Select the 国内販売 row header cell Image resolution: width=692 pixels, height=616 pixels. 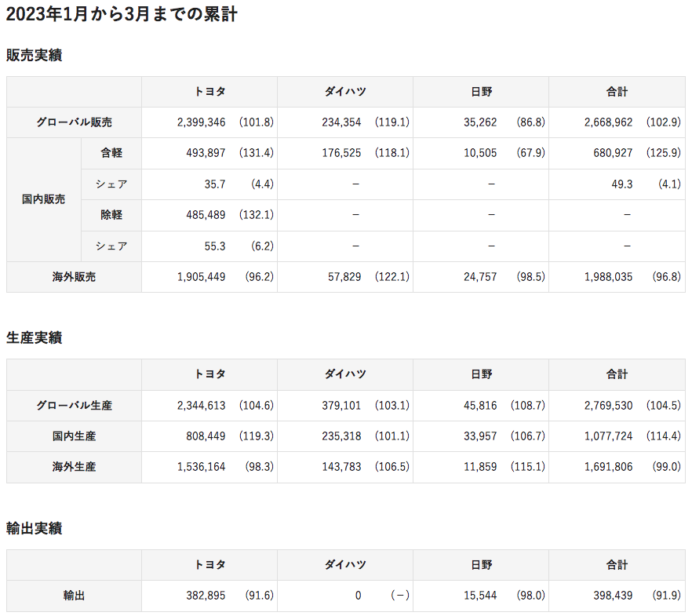pyautogui.click(x=43, y=199)
